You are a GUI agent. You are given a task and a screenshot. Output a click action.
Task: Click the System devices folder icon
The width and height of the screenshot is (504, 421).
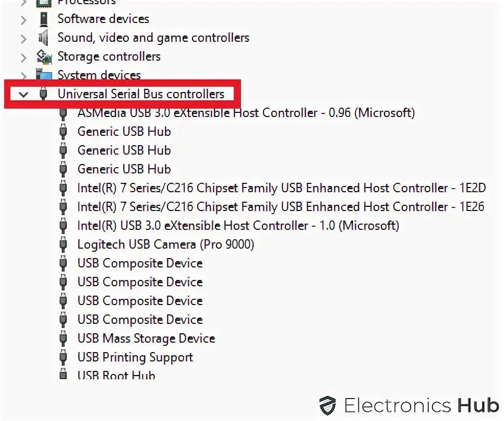pyautogui.click(x=44, y=75)
